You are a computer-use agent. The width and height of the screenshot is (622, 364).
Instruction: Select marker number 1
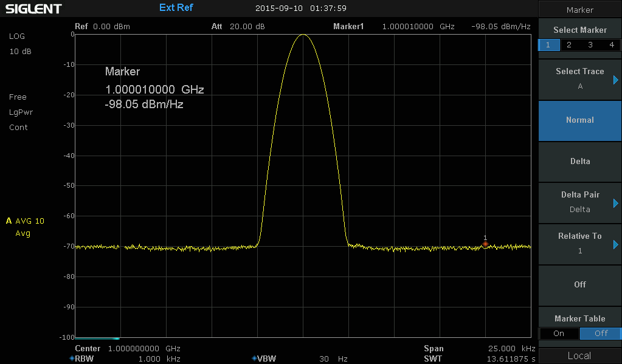point(548,45)
